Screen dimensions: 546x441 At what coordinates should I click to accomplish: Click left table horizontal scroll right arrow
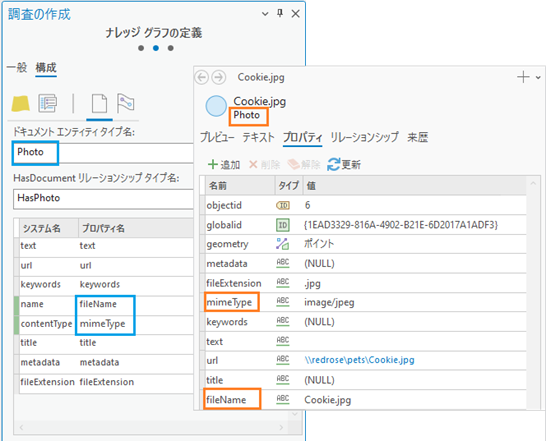coord(281,427)
